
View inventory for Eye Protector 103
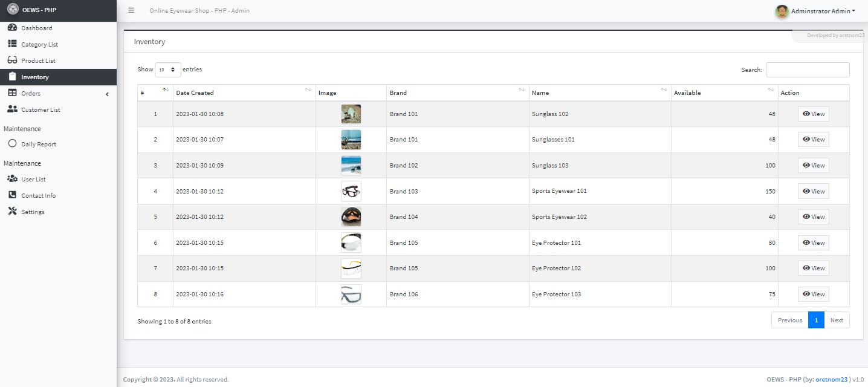814,294
